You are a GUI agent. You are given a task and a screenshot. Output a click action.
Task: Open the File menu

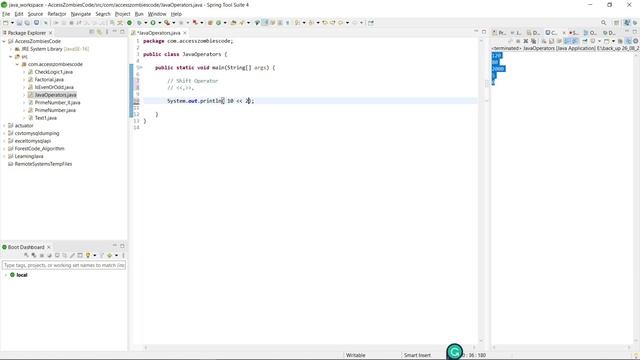pyautogui.click(x=6, y=14)
